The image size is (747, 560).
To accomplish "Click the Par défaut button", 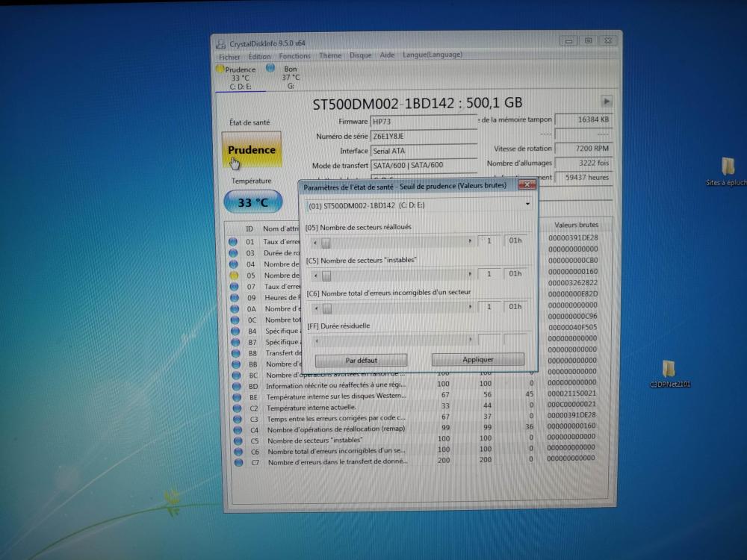I will coord(361,360).
